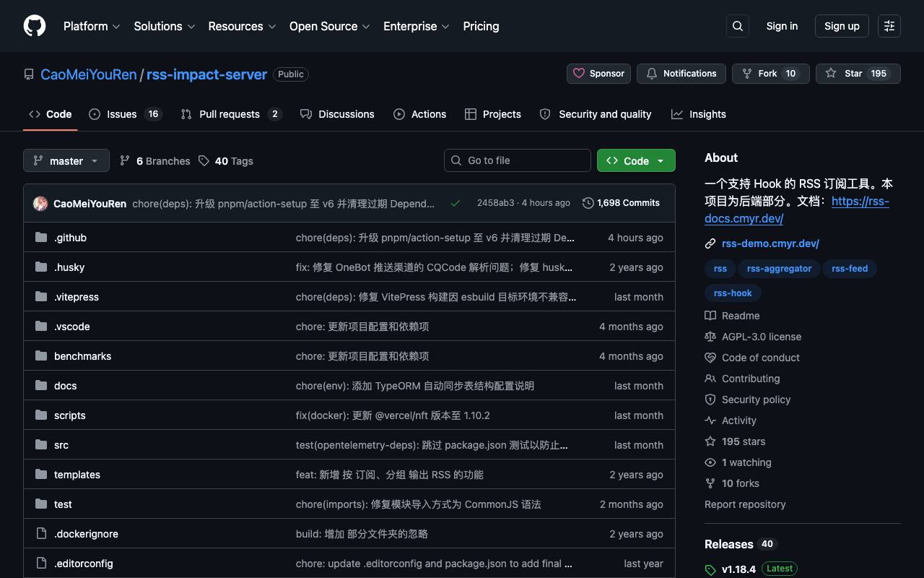Image resolution: width=924 pixels, height=578 pixels.
Task: Click the .dockerignore file icon
Action: point(41,534)
